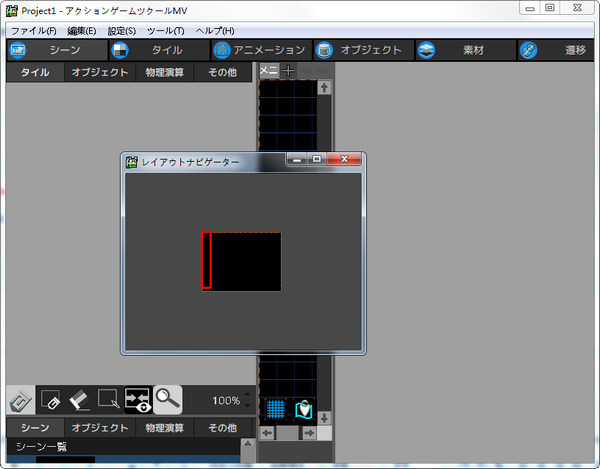Open the ヘルプ(H) menu
Image resolution: width=600 pixels, height=469 pixels.
[x=215, y=31]
